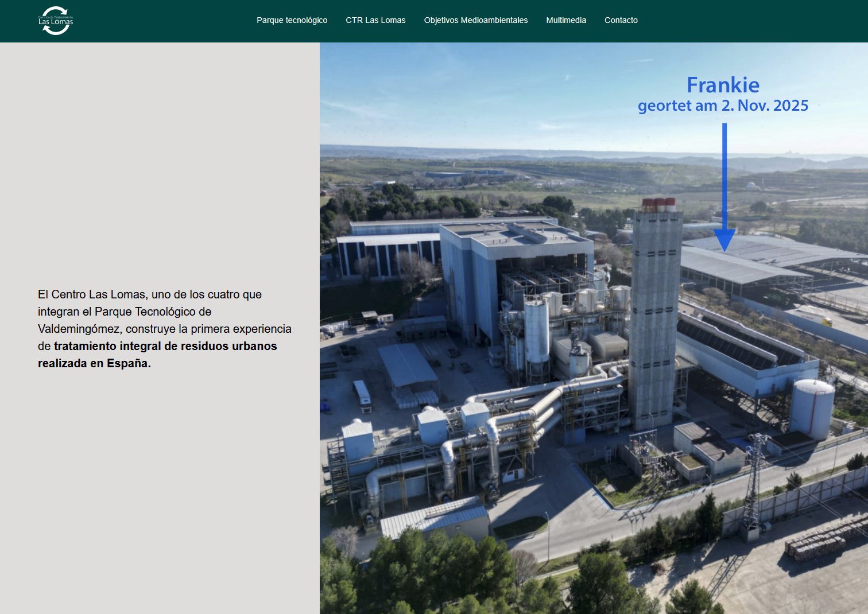This screenshot has width=868, height=614.
Task: Click the electricity pylon tower
Action: click(x=753, y=482)
